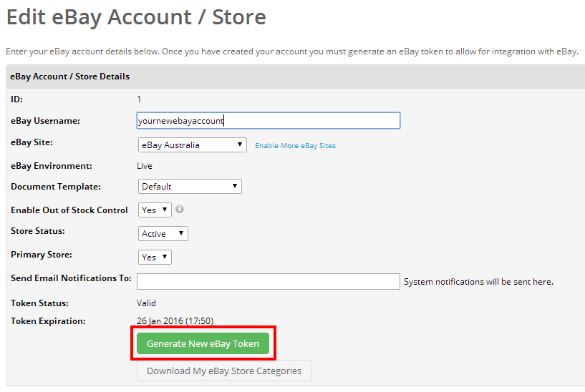The height and width of the screenshot is (392, 585).
Task: Focus the eBay Username input field
Action: tap(269, 121)
